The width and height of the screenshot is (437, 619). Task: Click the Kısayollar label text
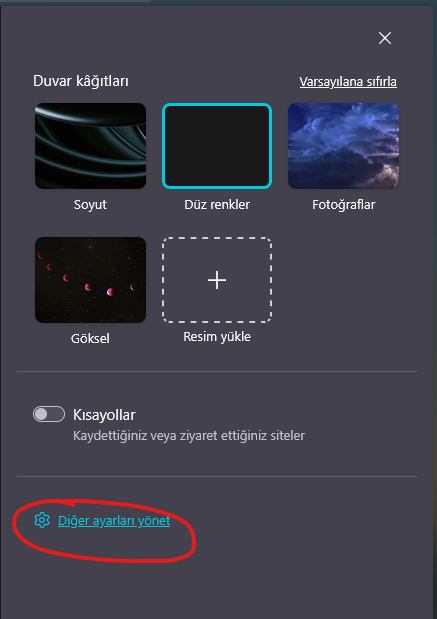pyautogui.click(x=104, y=415)
